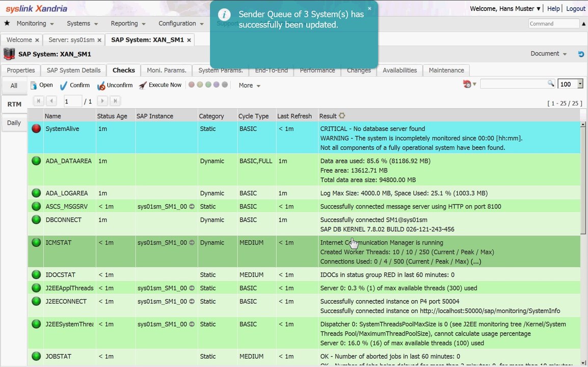Open the Moni. Params. tab

(167, 70)
